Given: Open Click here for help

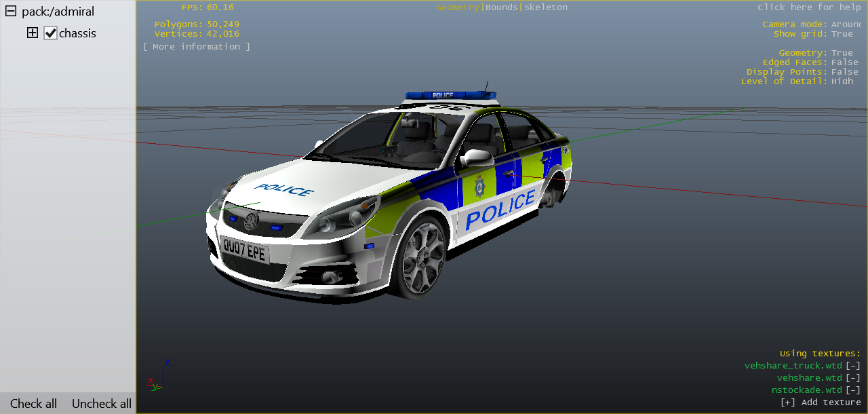Looking at the screenshot, I should (809, 7).
